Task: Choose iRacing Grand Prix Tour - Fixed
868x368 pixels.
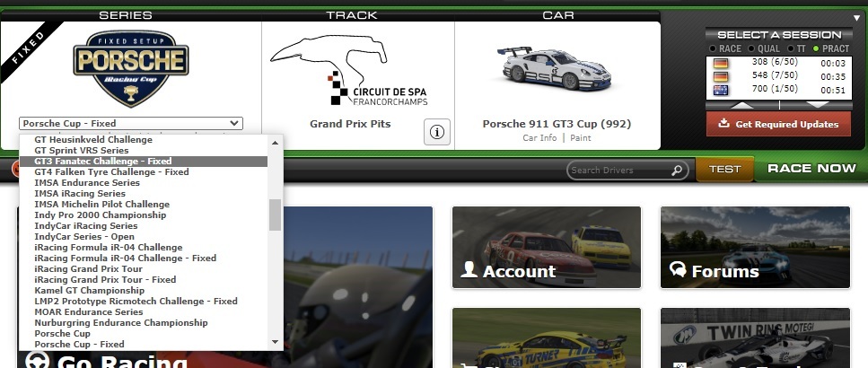Action: click(144, 280)
